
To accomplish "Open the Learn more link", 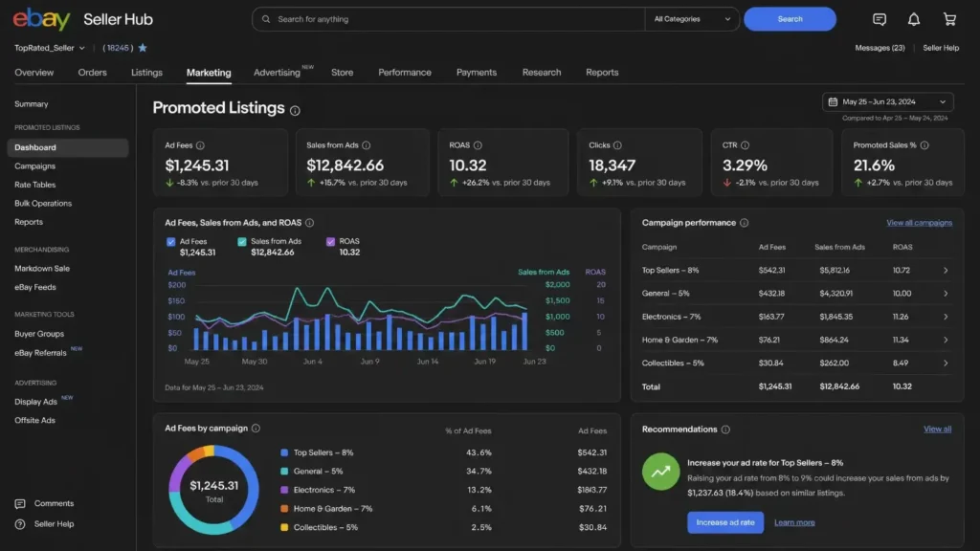I will click(794, 523).
